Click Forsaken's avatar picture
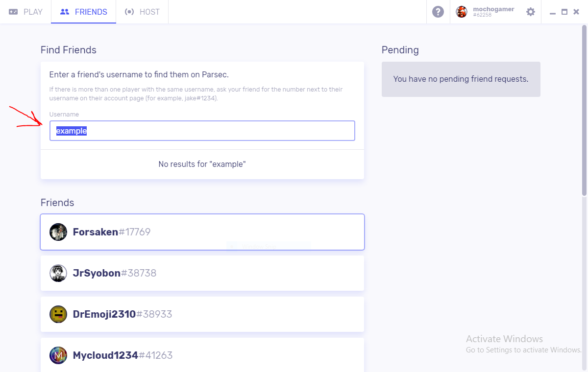588x372 pixels. (x=58, y=232)
